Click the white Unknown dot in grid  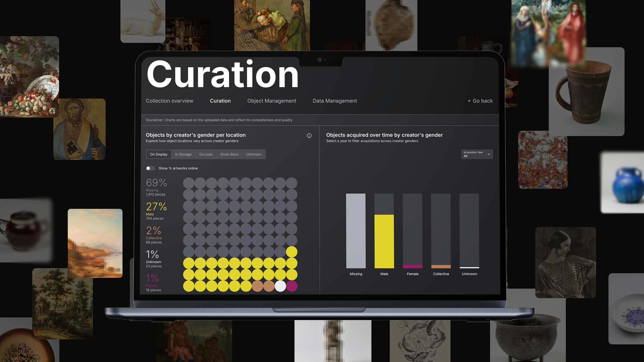click(280, 286)
